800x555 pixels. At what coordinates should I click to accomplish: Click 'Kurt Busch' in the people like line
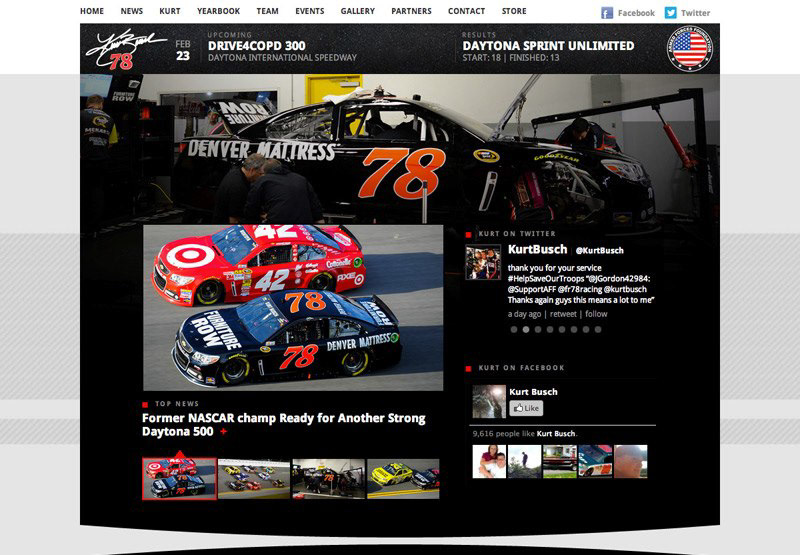coord(556,434)
